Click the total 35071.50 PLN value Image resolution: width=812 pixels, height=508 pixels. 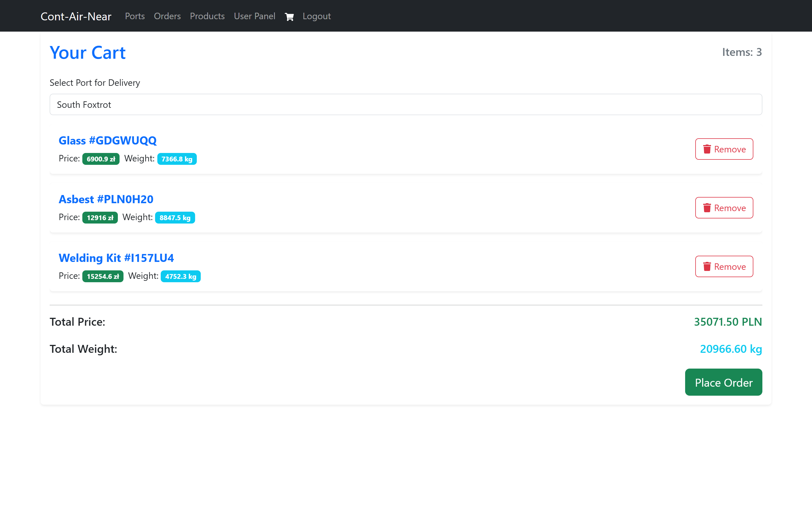click(x=728, y=322)
